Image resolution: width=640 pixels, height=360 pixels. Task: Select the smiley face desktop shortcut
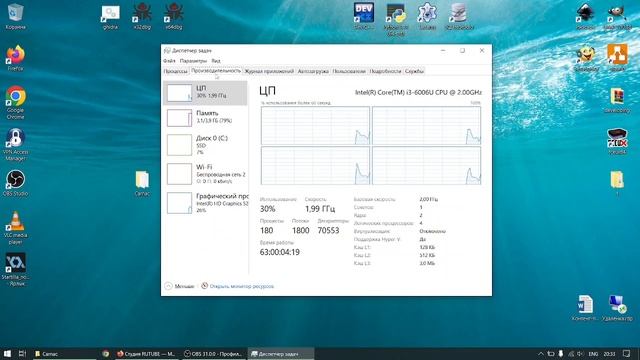point(586,58)
